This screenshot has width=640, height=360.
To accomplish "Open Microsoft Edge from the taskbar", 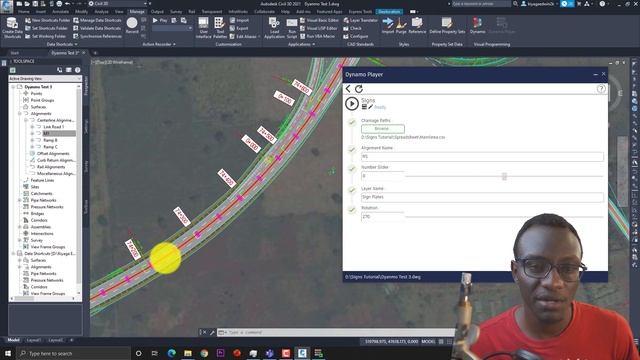I will pyautogui.click(x=171, y=353).
